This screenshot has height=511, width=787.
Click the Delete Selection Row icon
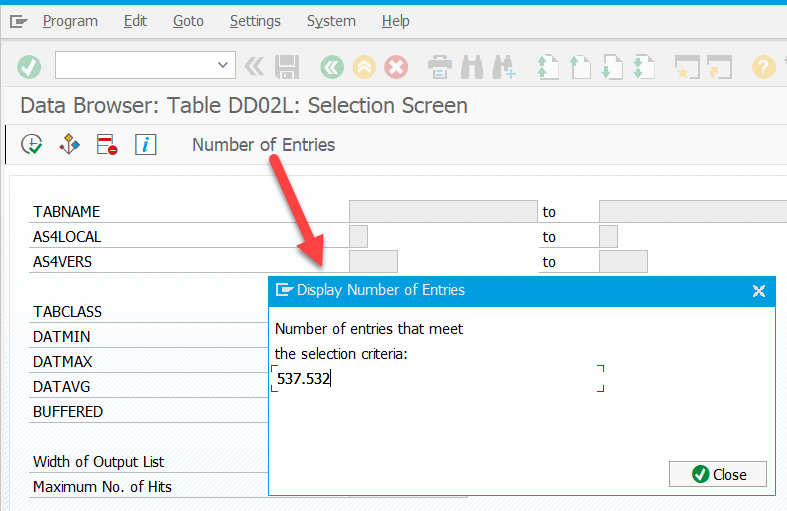(107, 145)
